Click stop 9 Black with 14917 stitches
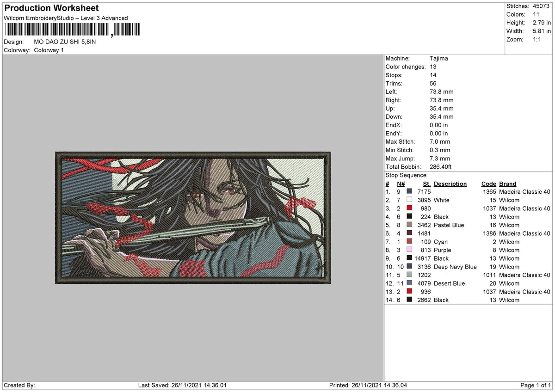 468,258
